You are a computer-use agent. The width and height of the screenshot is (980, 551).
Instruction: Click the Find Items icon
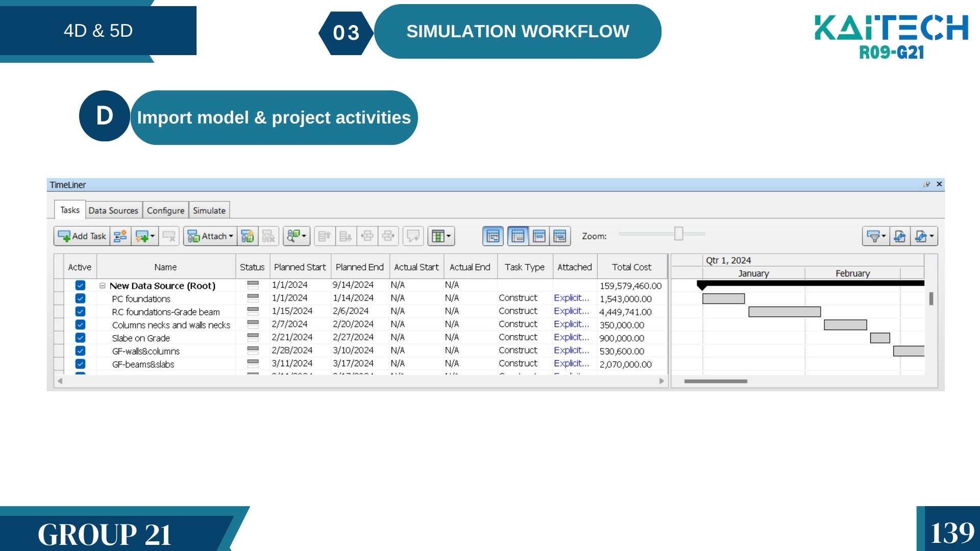[296, 236]
